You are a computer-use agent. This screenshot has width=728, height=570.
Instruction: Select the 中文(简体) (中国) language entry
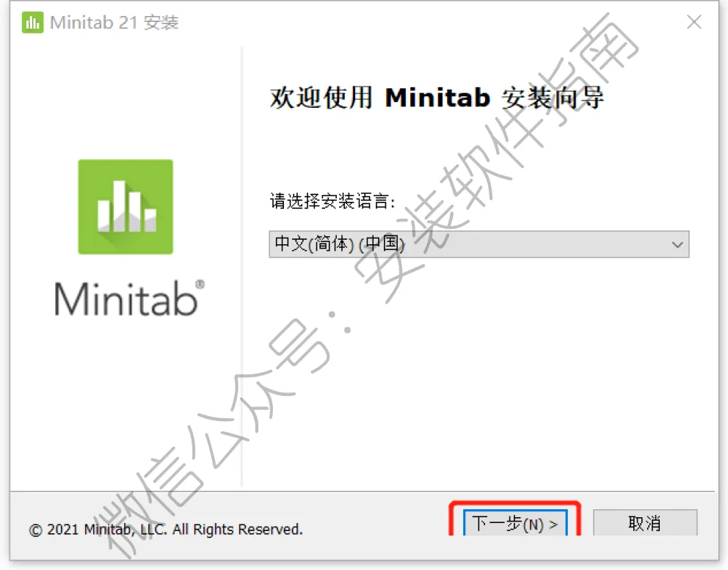click(339, 244)
